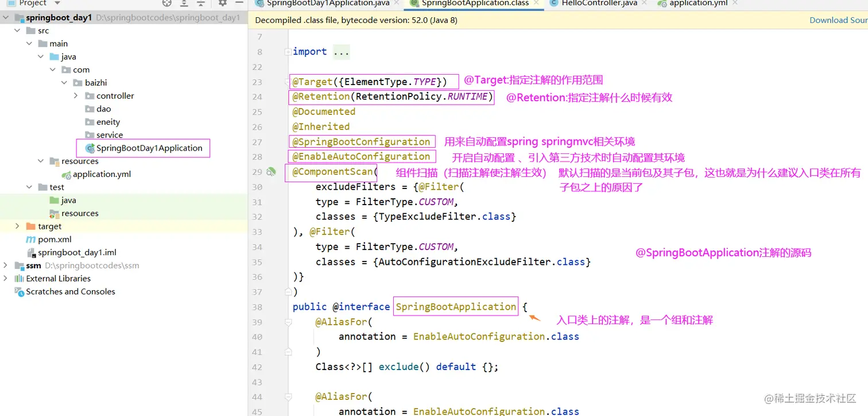The width and height of the screenshot is (868, 416).
Task: Click RetentionPolicy.RUNTIME on line 24
Action: click(422, 97)
